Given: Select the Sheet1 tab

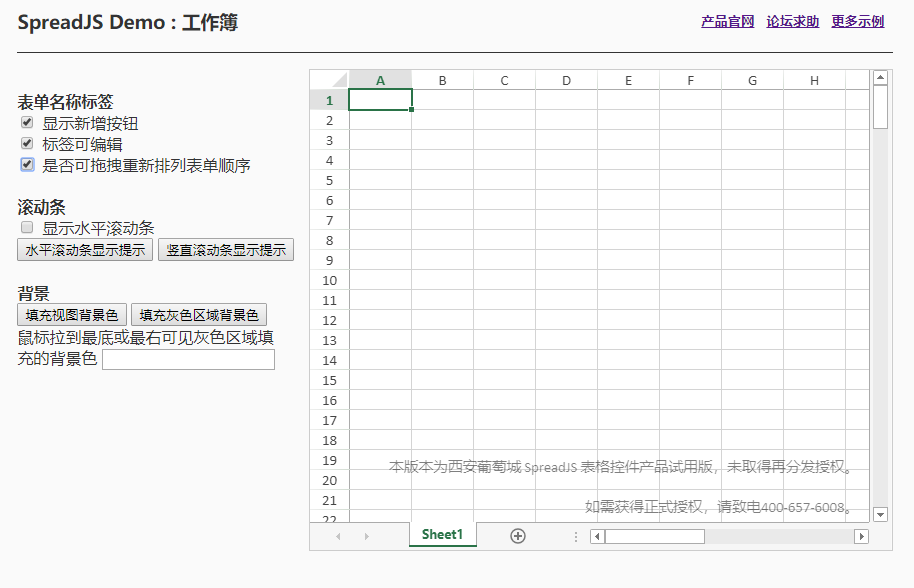Looking at the screenshot, I should 442,535.
